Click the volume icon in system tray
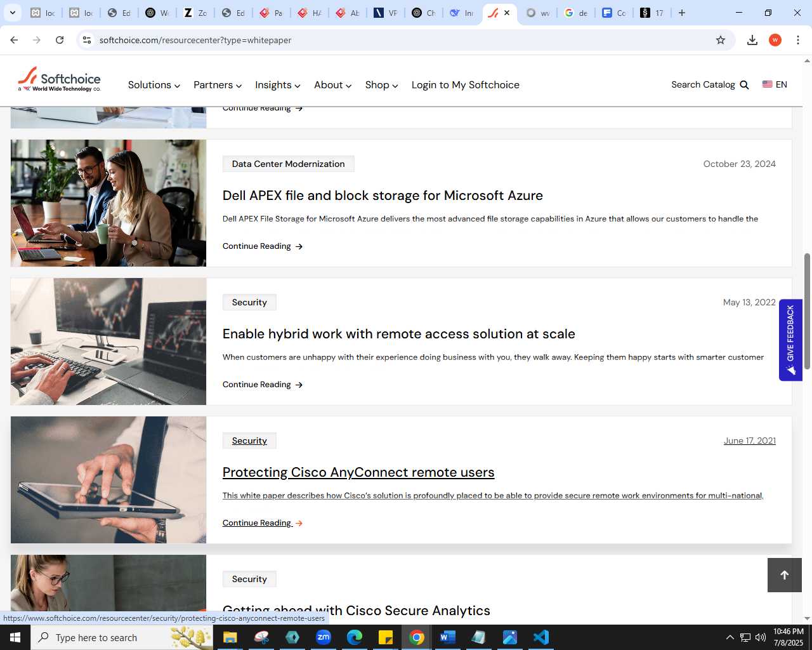Image resolution: width=812 pixels, height=650 pixels. pyautogui.click(x=761, y=637)
